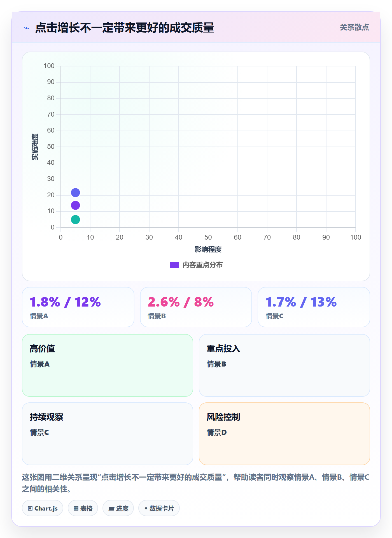Open the 持续观察 quadrant card
The height and width of the screenshot is (538, 392).
pos(108,434)
